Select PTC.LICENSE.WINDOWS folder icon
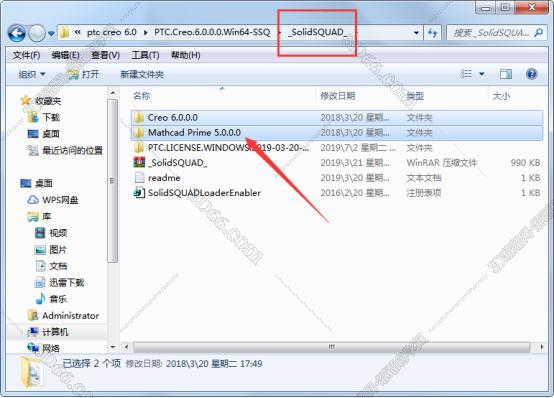The width and height of the screenshot is (554, 398). click(x=139, y=147)
